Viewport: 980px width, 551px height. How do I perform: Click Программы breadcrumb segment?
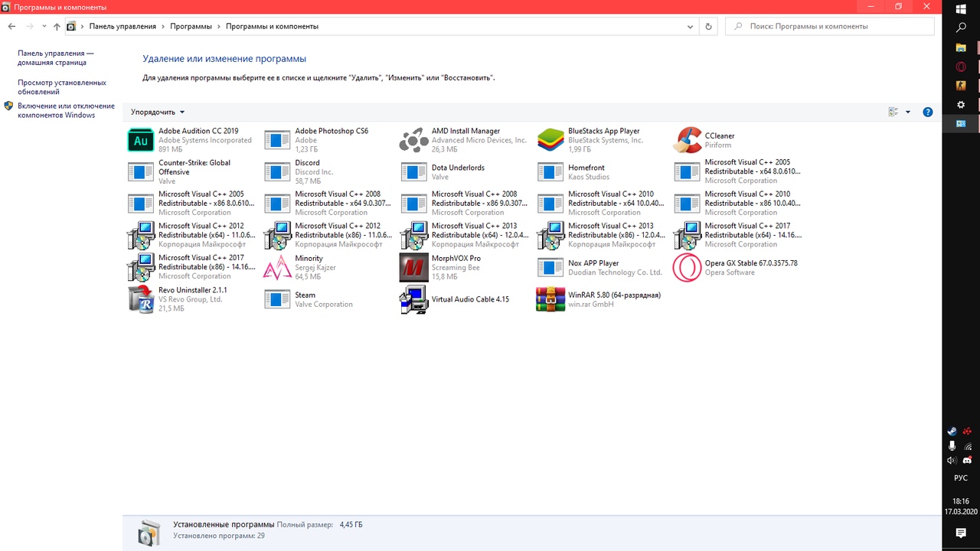pyautogui.click(x=191, y=26)
